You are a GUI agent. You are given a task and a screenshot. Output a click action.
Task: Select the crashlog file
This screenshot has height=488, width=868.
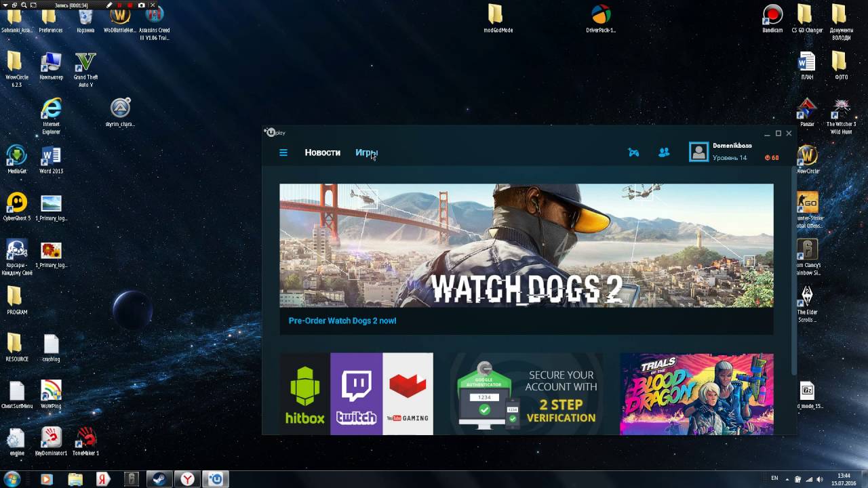click(52, 348)
